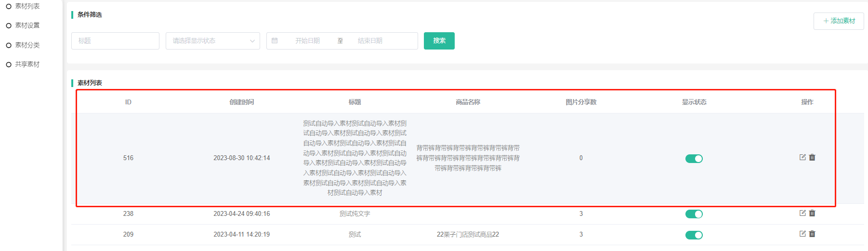The image size is (868, 251).
Task: Toggle display status switch for ID 209
Action: [694, 235]
